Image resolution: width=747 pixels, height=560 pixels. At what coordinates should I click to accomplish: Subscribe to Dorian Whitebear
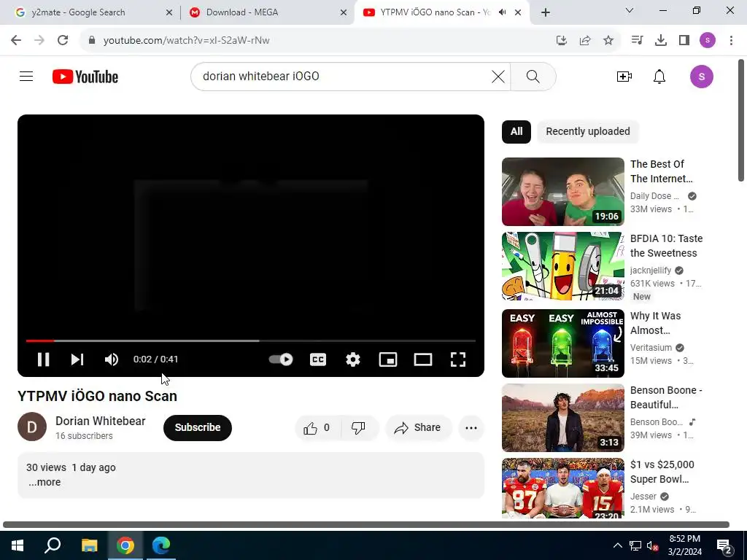point(198,427)
